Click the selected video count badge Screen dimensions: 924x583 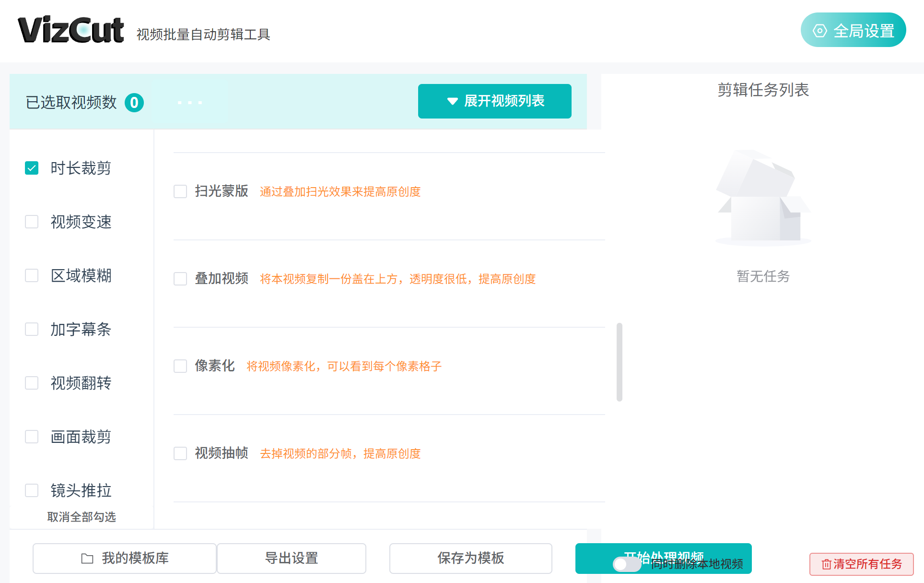(x=134, y=103)
